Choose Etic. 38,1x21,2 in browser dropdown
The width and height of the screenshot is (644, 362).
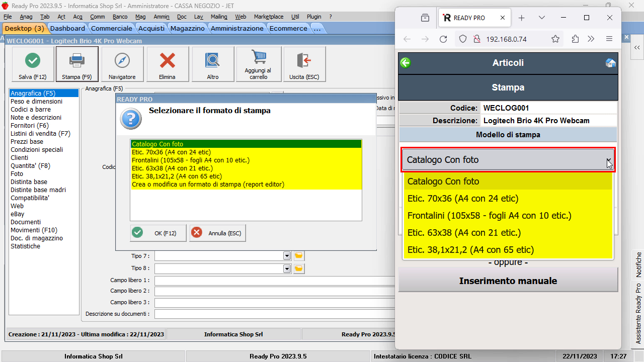click(508, 250)
